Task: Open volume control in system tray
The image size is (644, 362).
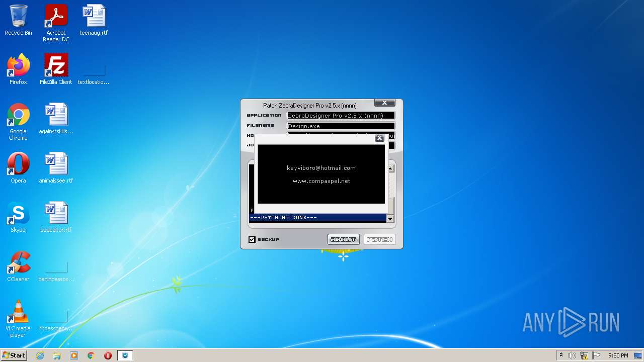Action: point(572,355)
